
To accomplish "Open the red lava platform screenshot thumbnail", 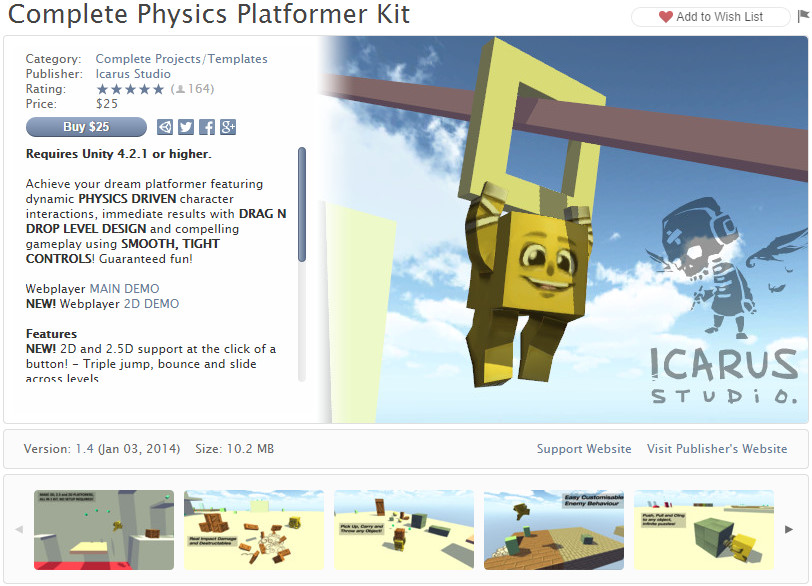I will tap(104, 530).
